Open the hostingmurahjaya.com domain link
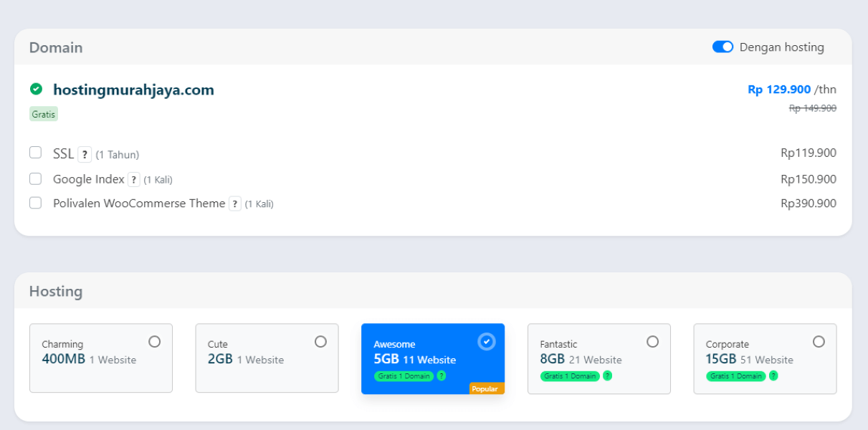The width and height of the screenshot is (868, 430). point(133,89)
